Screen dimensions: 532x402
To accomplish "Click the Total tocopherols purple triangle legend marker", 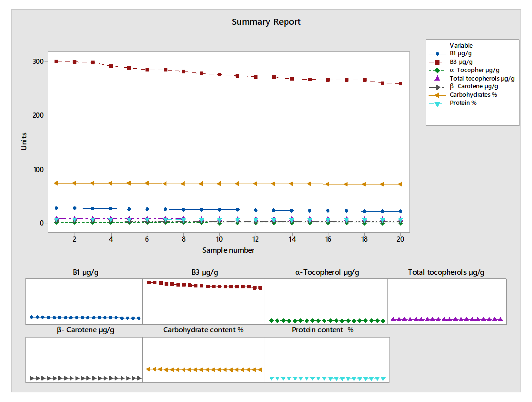I will coord(437,78).
